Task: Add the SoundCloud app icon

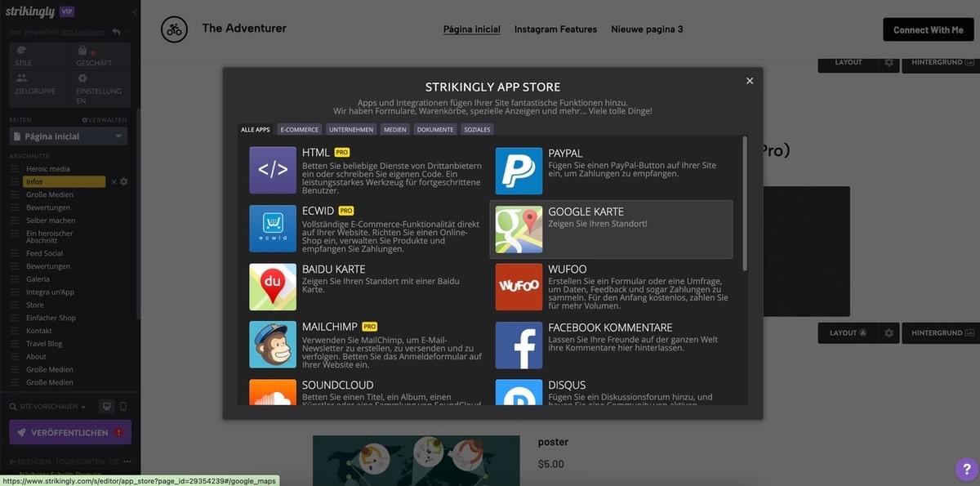Action: (273, 392)
